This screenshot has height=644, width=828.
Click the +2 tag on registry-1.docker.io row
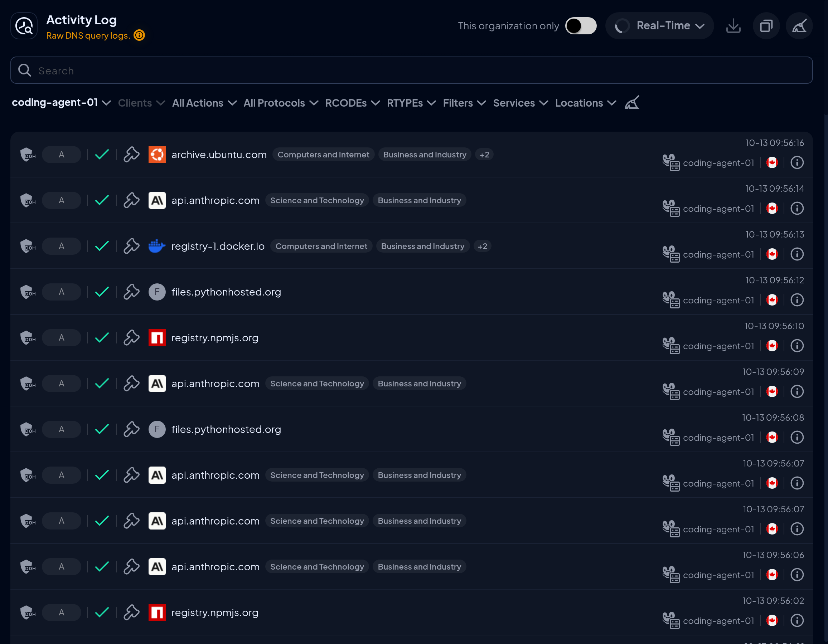pos(482,246)
